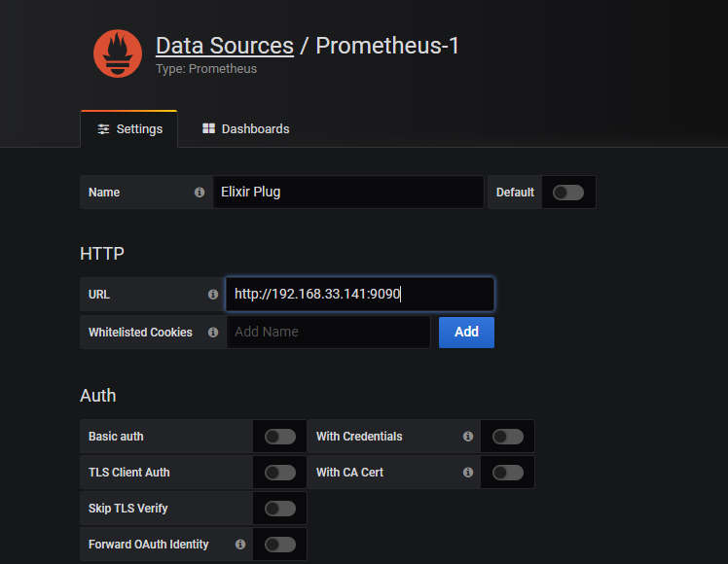This screenshot has height=564, width=728.
Task: Enable the Basic auth switch
Action: pyautogui.click(x=280, y=437)
